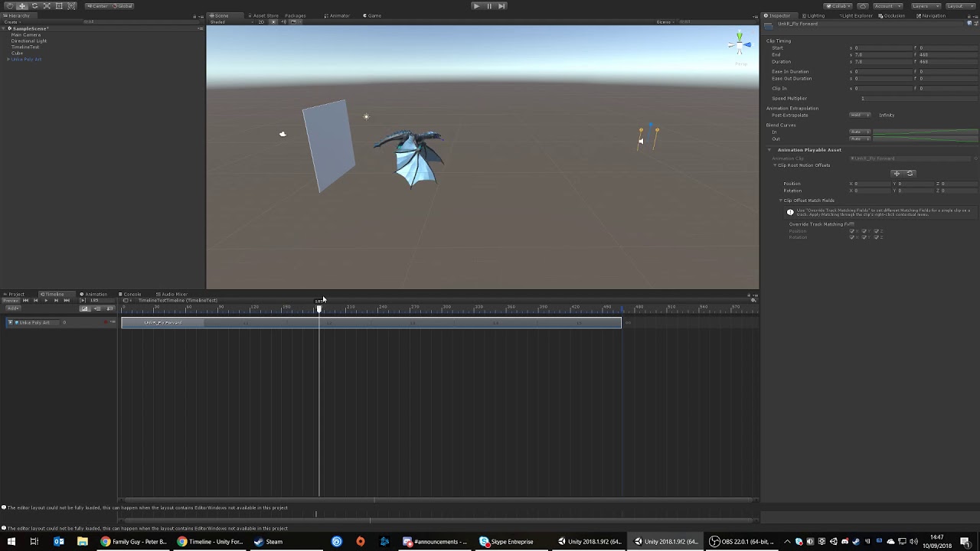This screenshot has height=551, width=980.
Task: Open the Shaded draw mode dropdown in Scene view
Action: click(222, 21)
